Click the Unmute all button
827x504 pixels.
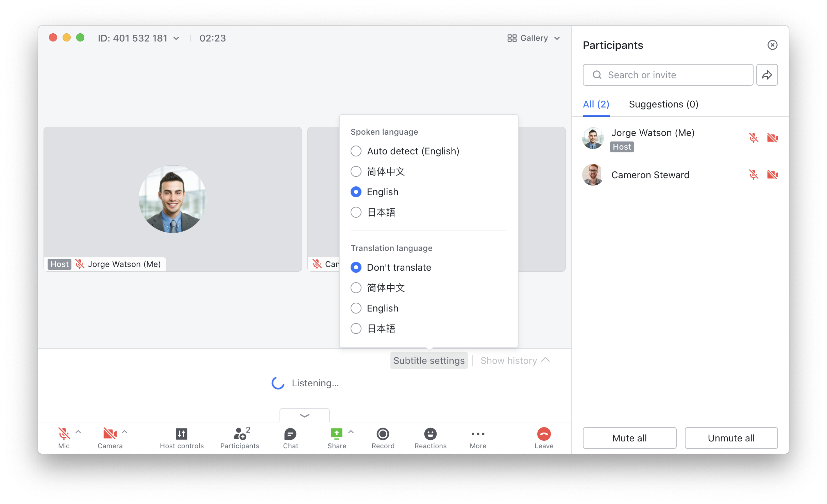point(731,438)
